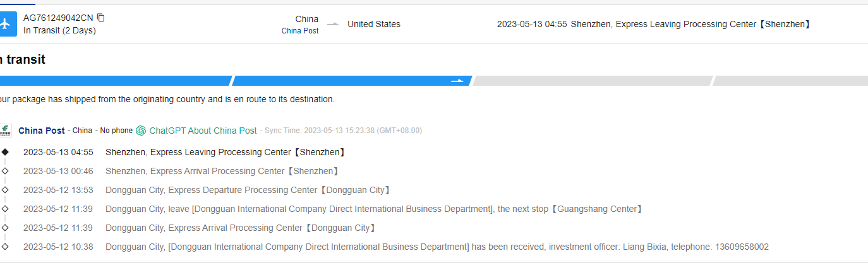
Task: Select the marker for the 10:38 received event
Action: tap(5, 247)
